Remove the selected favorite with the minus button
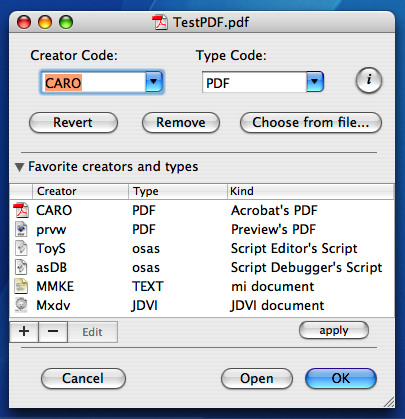The height and width of the screenshot is (419, 405). click(x=53, y=332)
